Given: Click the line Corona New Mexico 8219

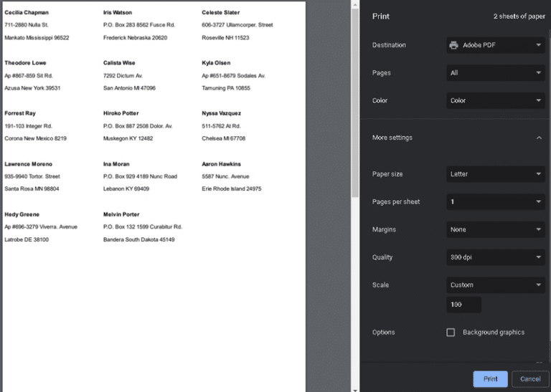Looking at the screenshot, I should coord(35,138).
